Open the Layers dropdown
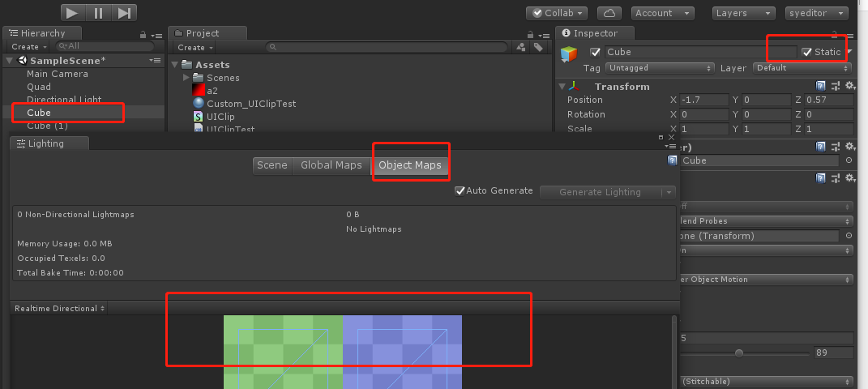 [x=743, y=13]
